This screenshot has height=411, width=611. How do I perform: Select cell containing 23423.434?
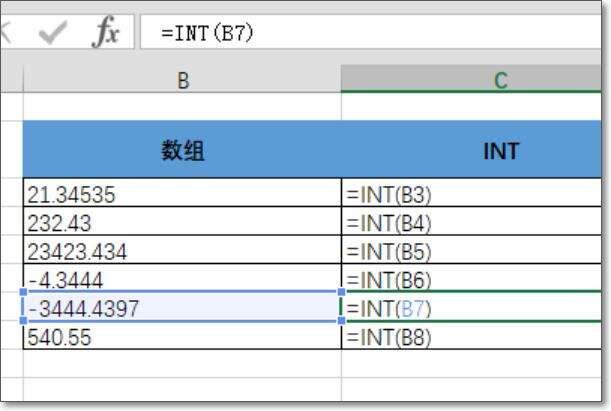(x=182, y=250)
